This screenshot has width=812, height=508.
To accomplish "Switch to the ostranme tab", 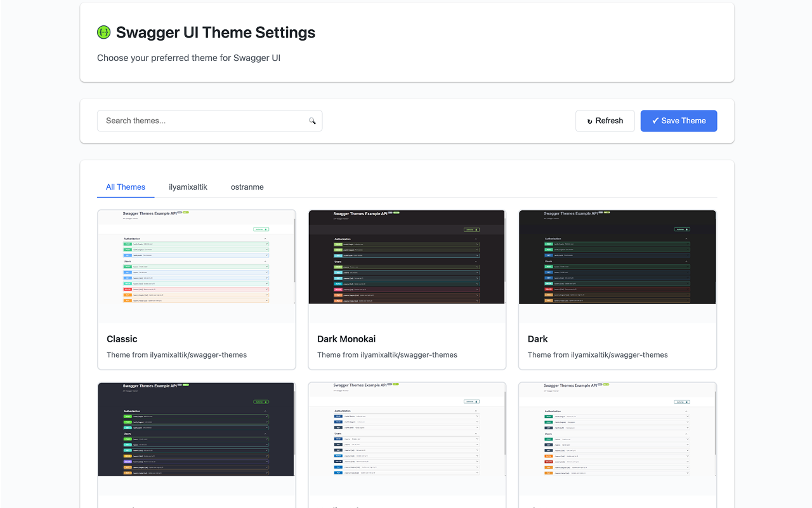I will click(x=247, y=187).
